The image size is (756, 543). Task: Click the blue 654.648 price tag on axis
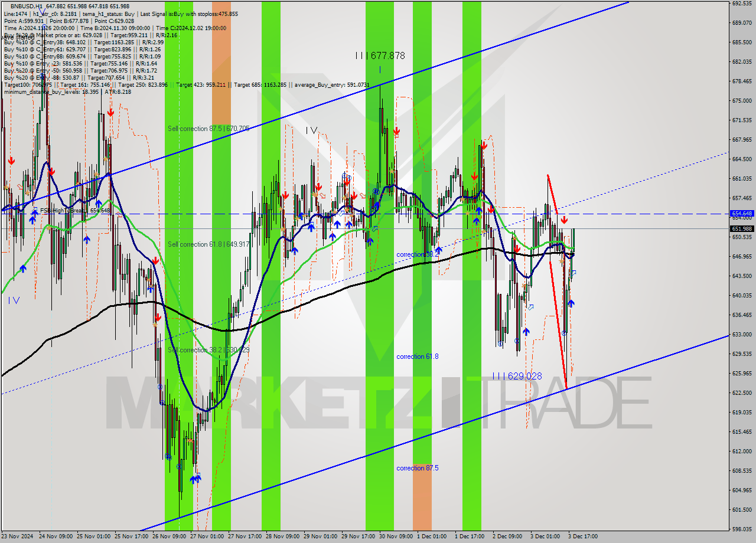[742, 214]
